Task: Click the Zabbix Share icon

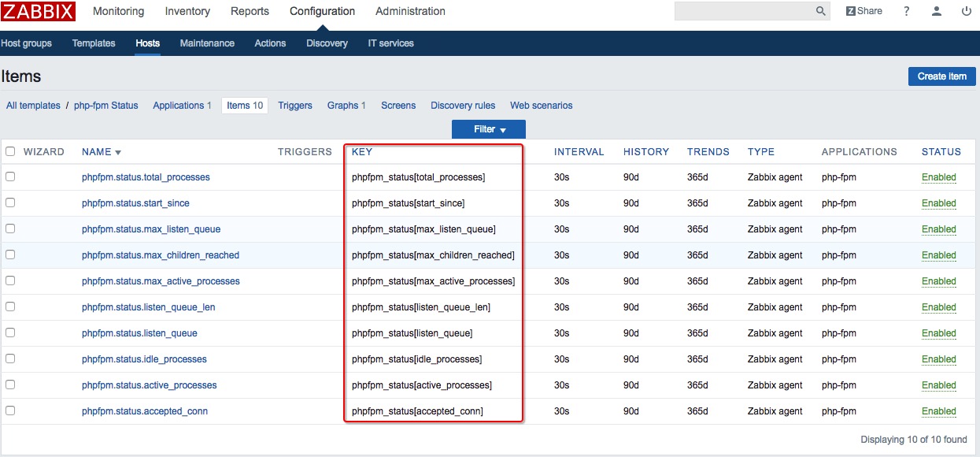Action: (864, 11)
